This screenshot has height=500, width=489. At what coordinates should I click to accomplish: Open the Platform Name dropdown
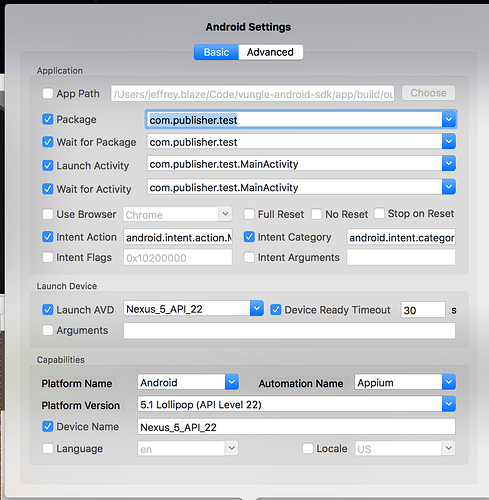(x=232, y=382)
